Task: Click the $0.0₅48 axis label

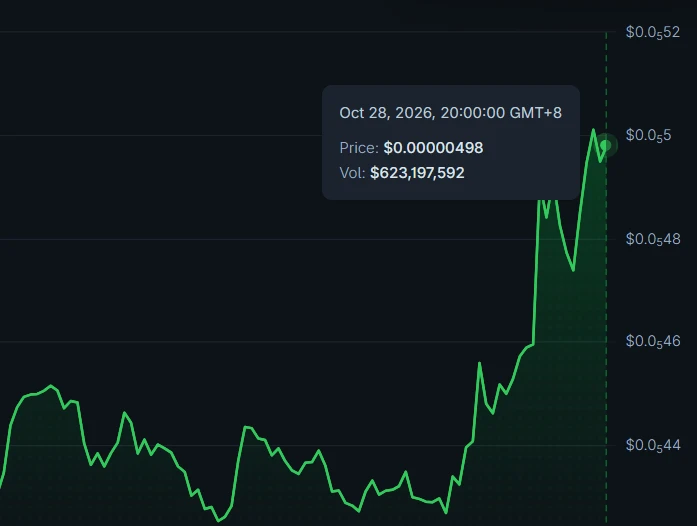Action: tap(653, 240)
